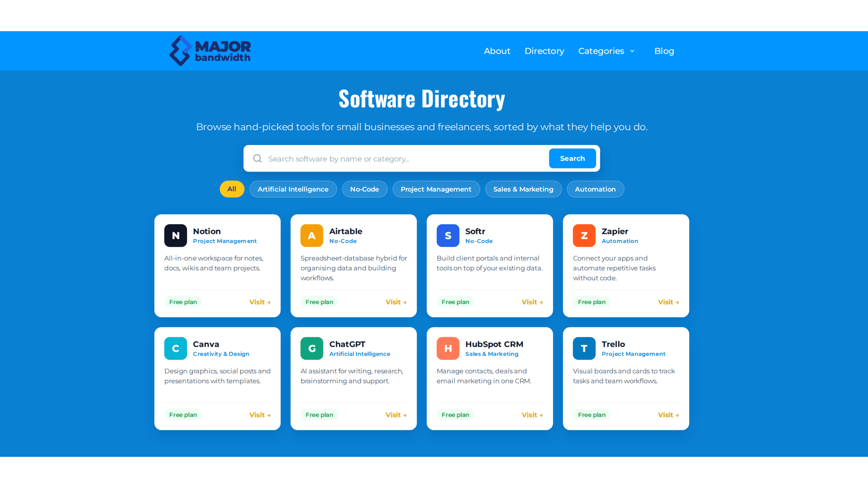Click the HubSpot CRM card title
This screenshot has width=868, height=488.
pos(494,344)
